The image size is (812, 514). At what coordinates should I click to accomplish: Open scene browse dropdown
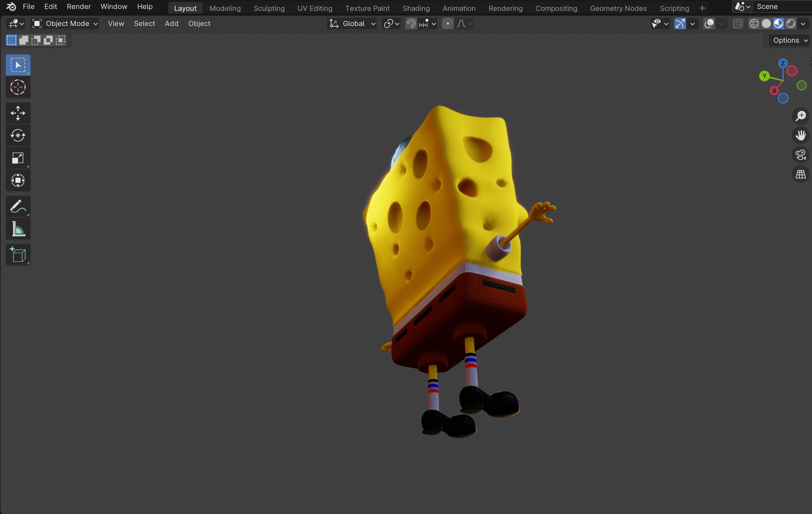[742, 6]
